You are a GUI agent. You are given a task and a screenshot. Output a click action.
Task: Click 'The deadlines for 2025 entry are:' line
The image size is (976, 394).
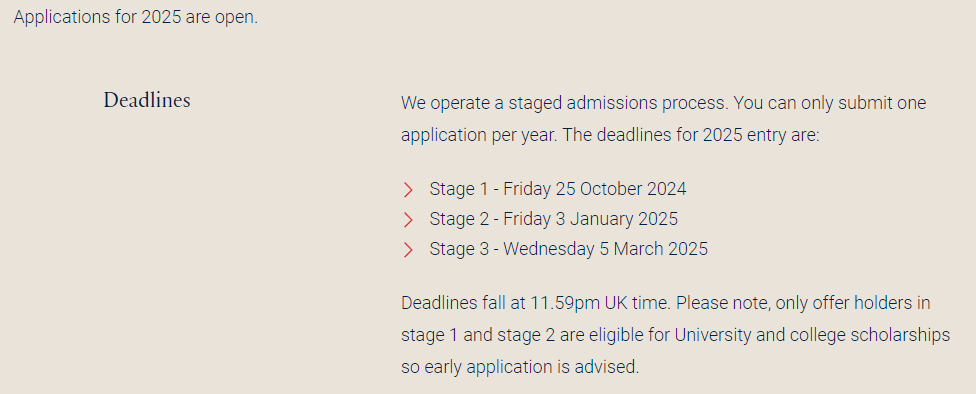point(691,135)
